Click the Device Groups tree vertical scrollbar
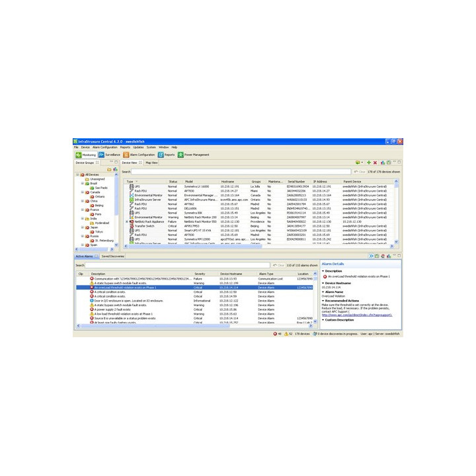 (116, 210)
